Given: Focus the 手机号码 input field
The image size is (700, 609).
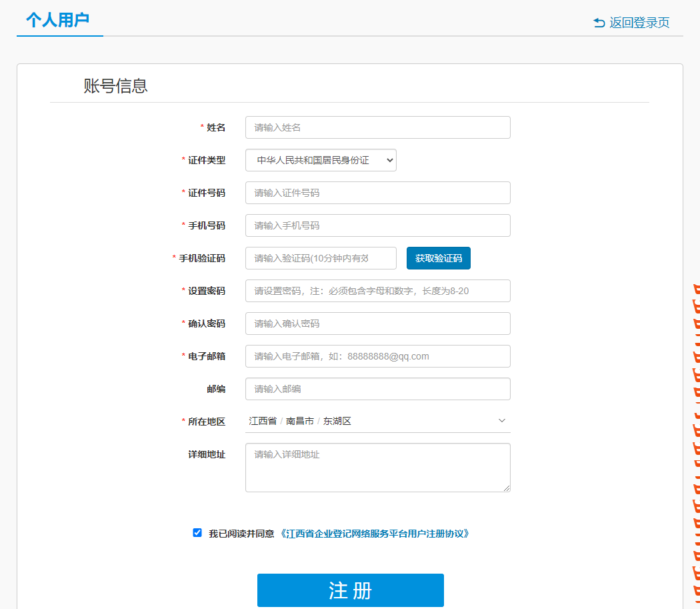Looking at the screenshot, I should [x=377, y=225].
